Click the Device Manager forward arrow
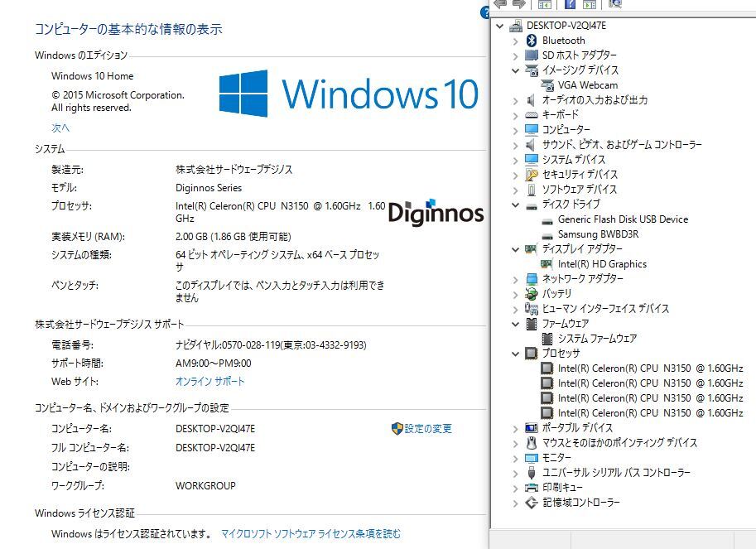 (x=518, y=4)
